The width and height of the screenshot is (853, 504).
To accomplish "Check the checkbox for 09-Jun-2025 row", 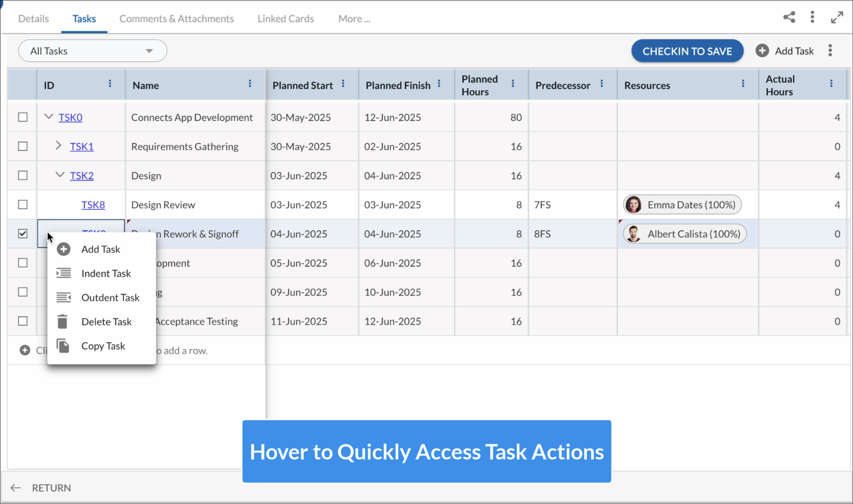I will pos(23,292).
